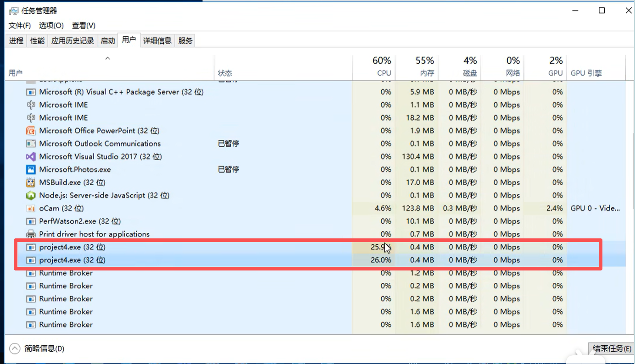Click the oCam process icon
635x364 pixels.
point(31,208)
